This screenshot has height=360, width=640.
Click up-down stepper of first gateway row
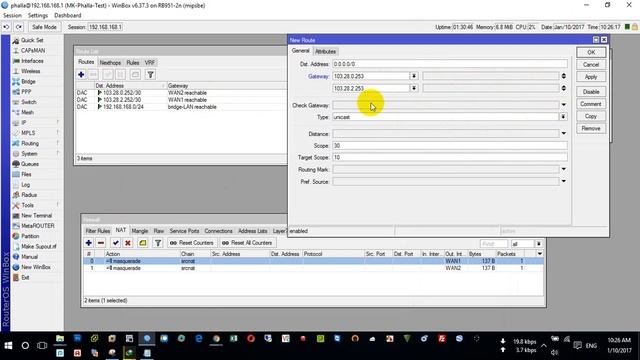click(564, 76)
